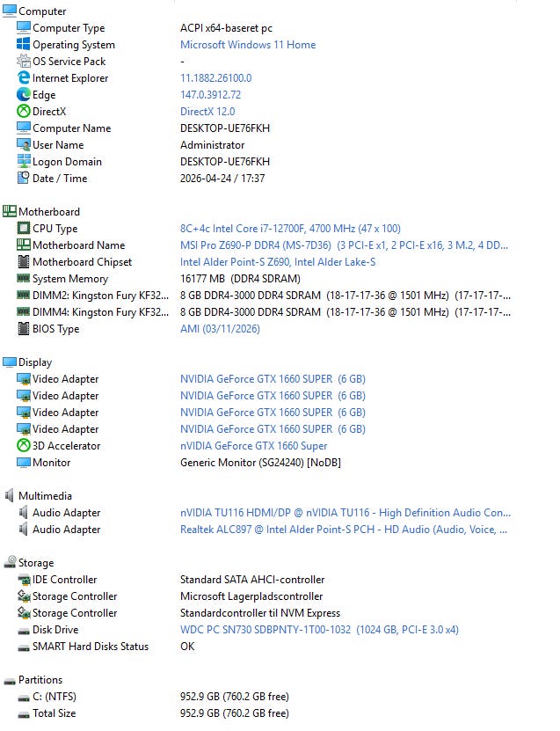Viewport: 560px width, 731px height.
Task: Open the nVIDIA GeForce GTX 1660 Super accelerator link
Action: click(253, 446)
